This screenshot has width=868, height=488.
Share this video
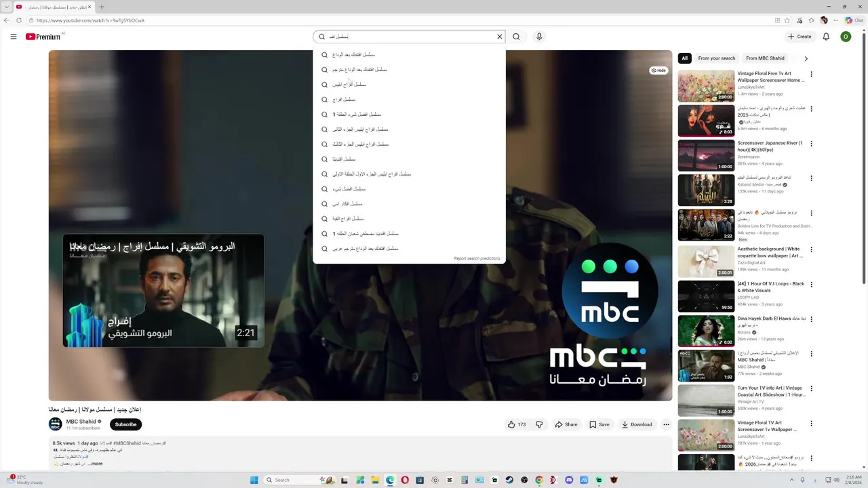click(566, 424)
